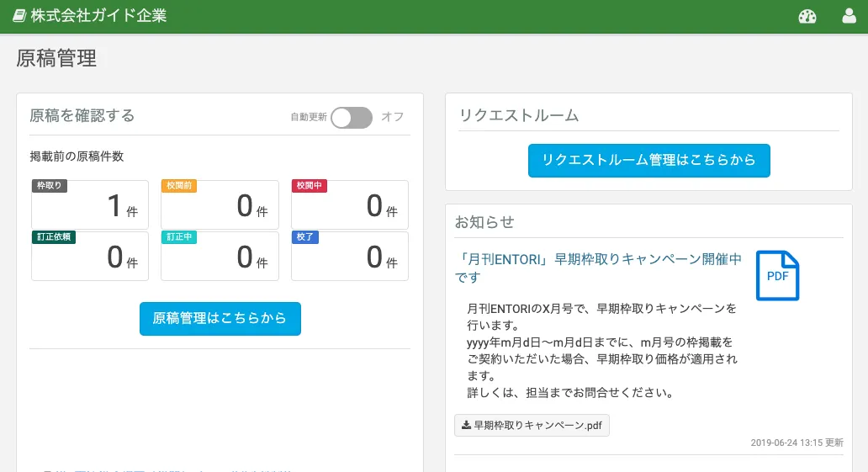
Task: Click the 校閲中 red status badge
Action: [x=309, y=186]
